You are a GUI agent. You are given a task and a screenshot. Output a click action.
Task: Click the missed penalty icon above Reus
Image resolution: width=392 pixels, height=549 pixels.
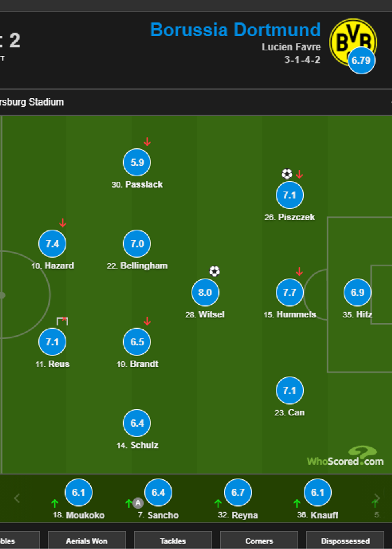[x=62, y=321]
